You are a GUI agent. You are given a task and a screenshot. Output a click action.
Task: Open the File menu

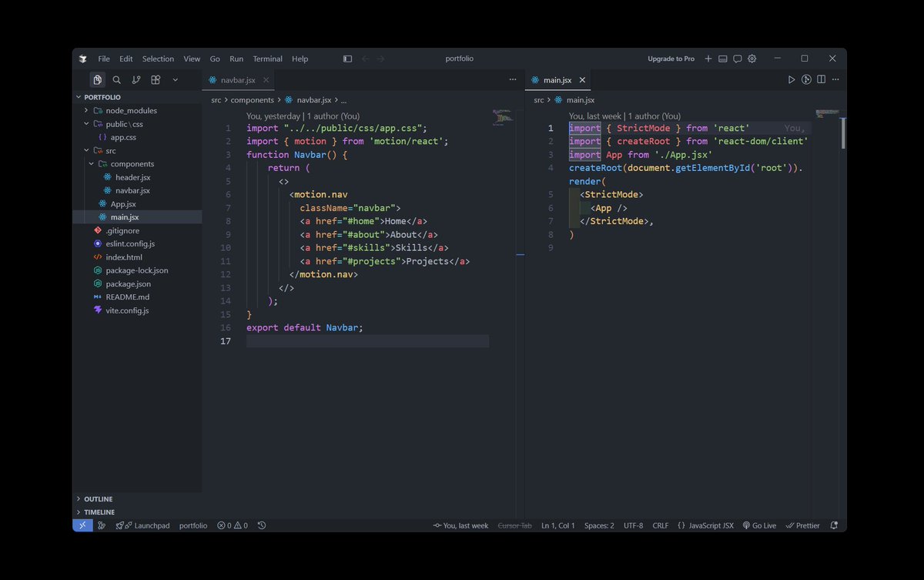pyautogui.click(x=104, y=59)
